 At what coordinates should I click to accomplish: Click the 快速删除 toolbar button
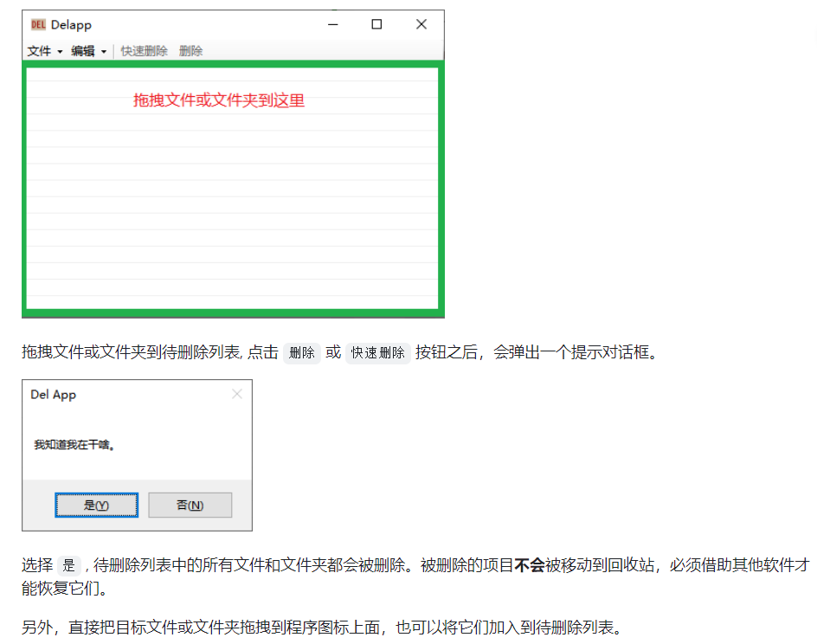coord(144,51)
